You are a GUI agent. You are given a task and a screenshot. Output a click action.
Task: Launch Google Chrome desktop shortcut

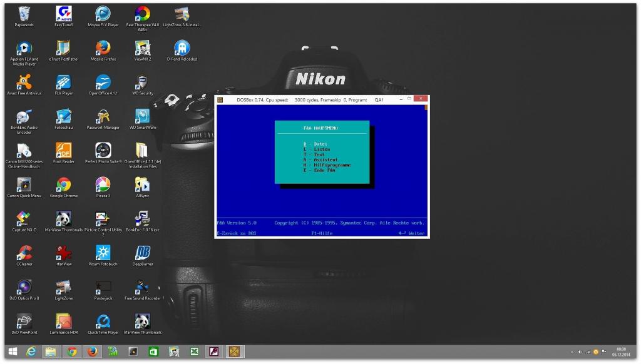coord(63,186)
